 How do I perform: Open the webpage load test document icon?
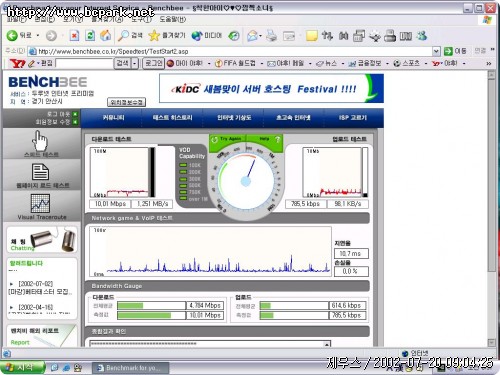pyautogui.click(x=40, y=172)
